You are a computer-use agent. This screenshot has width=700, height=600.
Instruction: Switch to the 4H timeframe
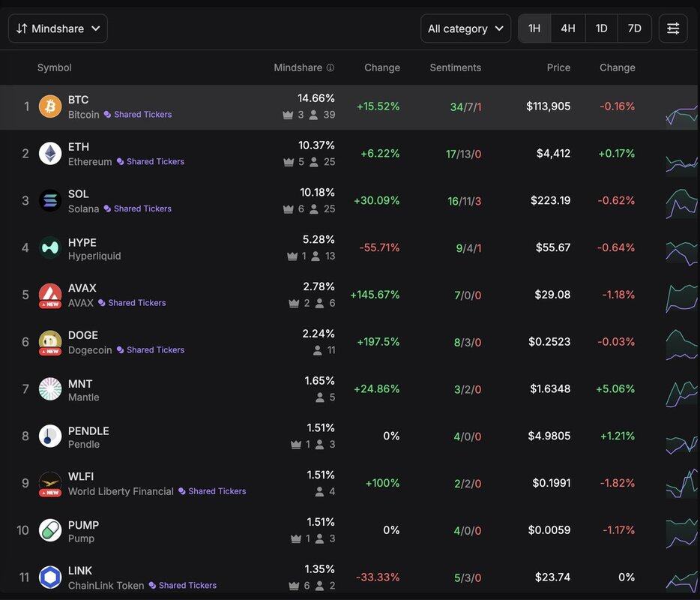click(568, 28)
